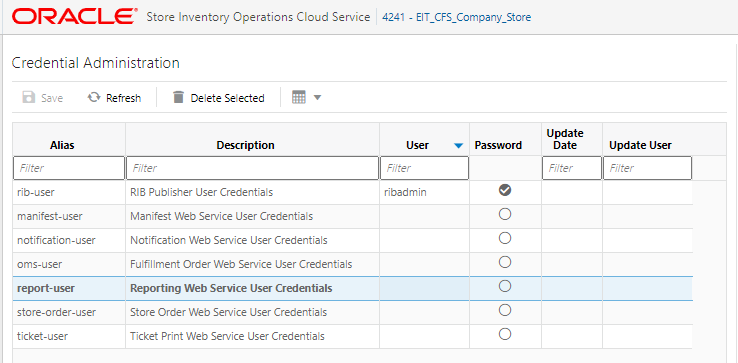Click the Update User filter field
The height and width of the screenshot is (363, 738).
click(647, 168)
